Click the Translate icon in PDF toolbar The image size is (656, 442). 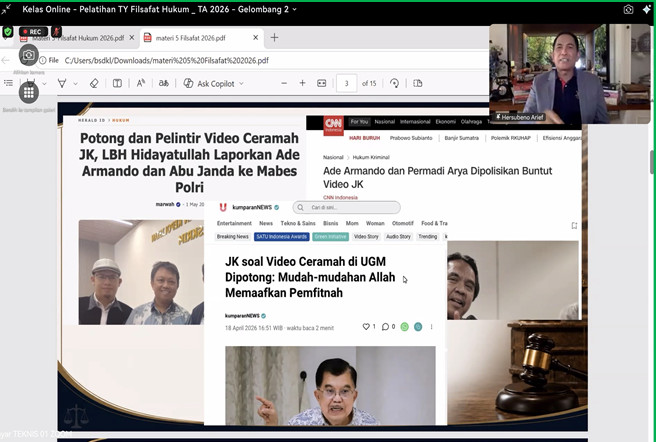(x=164, y=83)
